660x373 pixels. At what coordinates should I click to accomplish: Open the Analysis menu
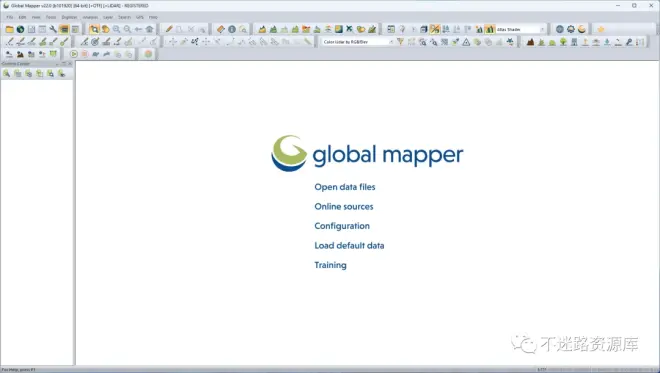click(90, 17)
